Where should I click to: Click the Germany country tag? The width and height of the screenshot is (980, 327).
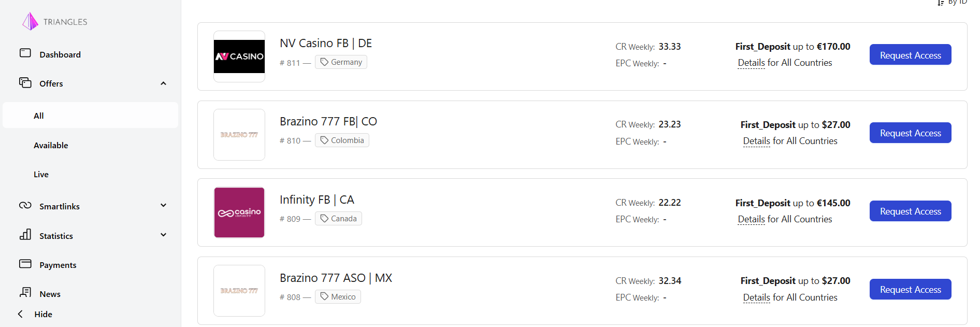[x=341, y=62]
